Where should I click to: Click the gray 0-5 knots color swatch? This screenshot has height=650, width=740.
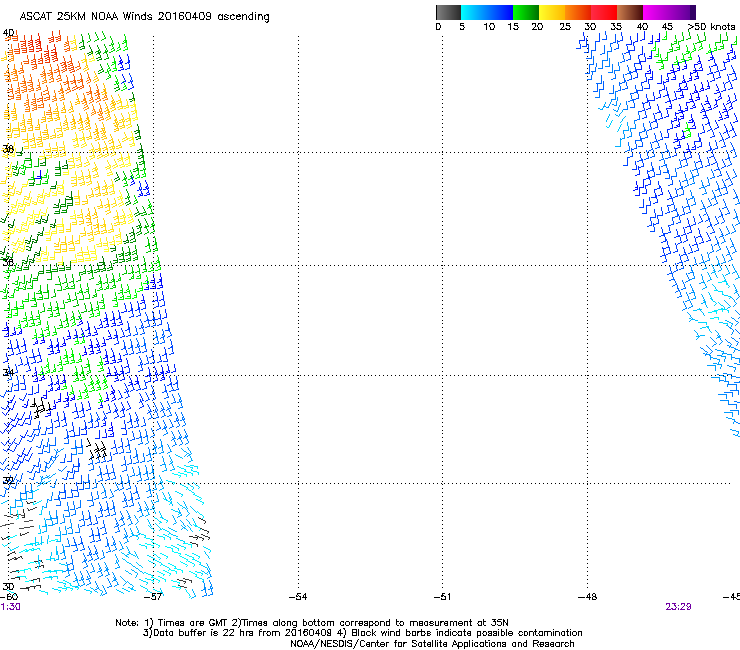(448, 12)
